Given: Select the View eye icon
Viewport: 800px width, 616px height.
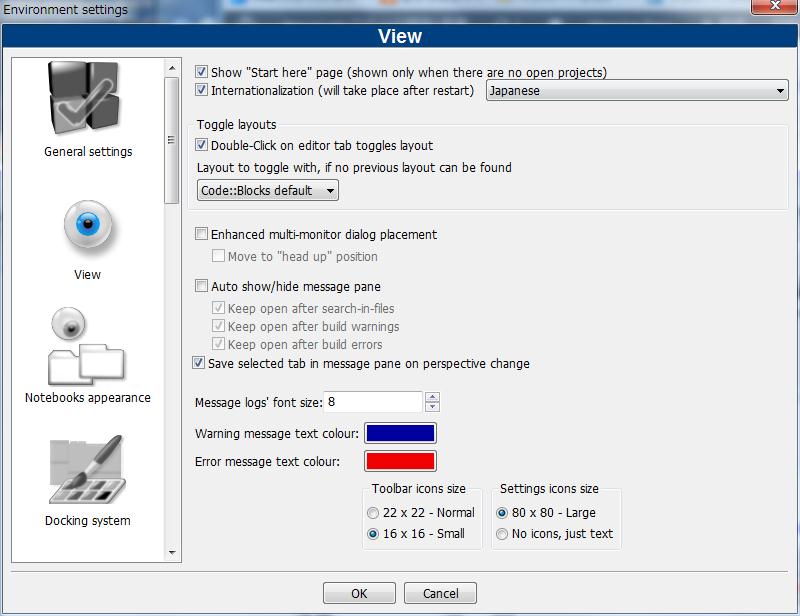Looking at the screenshot, I should click(x=87, y=227).
